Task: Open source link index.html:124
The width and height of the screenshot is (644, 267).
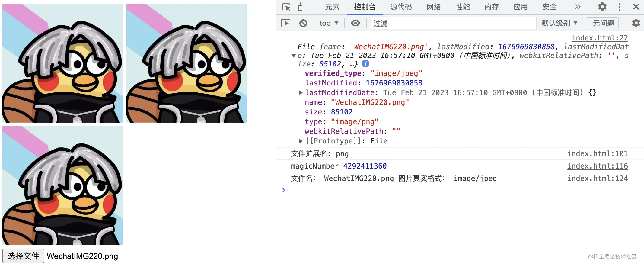Action: click(x=598, y=179)
